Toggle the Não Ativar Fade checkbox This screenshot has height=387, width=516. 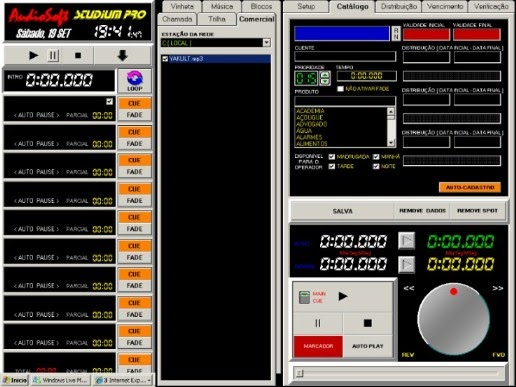pos(340,89)
